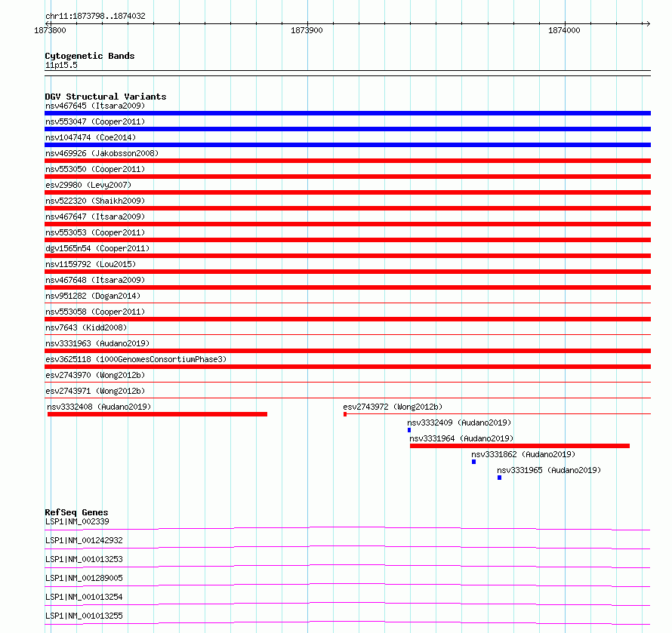Select nsv7643 (Kidd2008) variant label

pyautogui.click(x=86, y=327)
